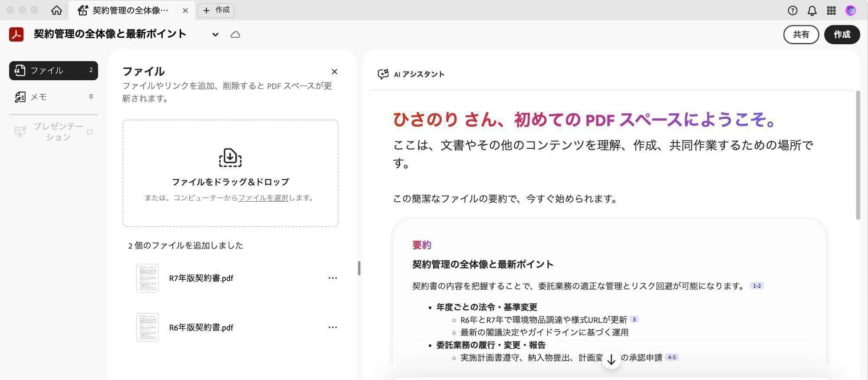The height and width of the screenshot is (380, 868).
Task: Click the 共有 share button
Action: tap(801, 34)
